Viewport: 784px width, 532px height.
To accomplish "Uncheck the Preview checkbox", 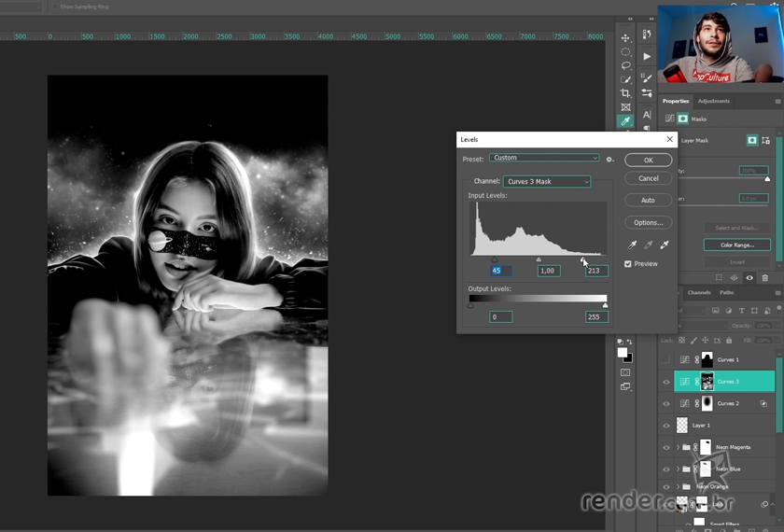I will click(628, 264).
